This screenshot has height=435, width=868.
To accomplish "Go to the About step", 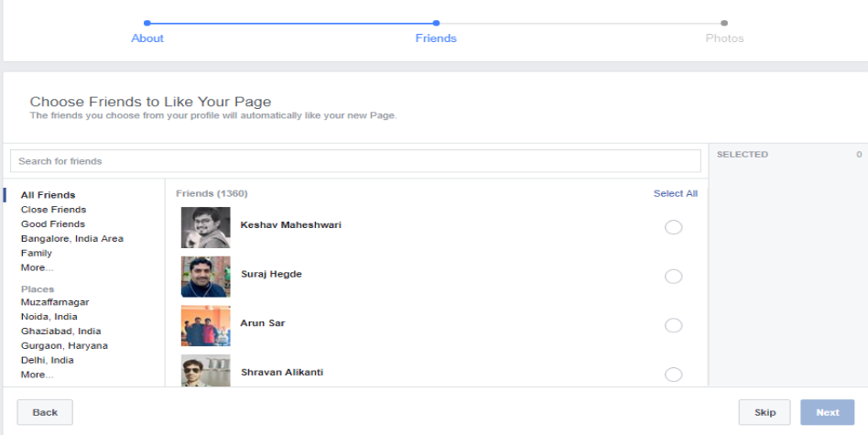I will point(147,38).
